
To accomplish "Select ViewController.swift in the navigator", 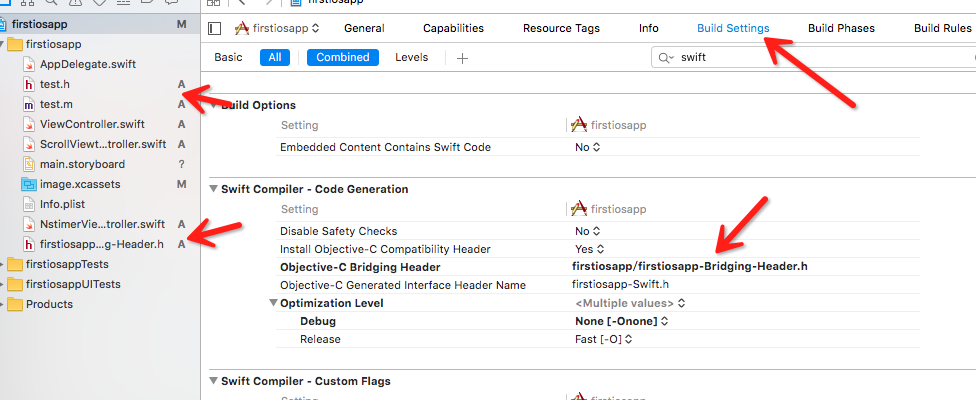I will click(92, 124).
